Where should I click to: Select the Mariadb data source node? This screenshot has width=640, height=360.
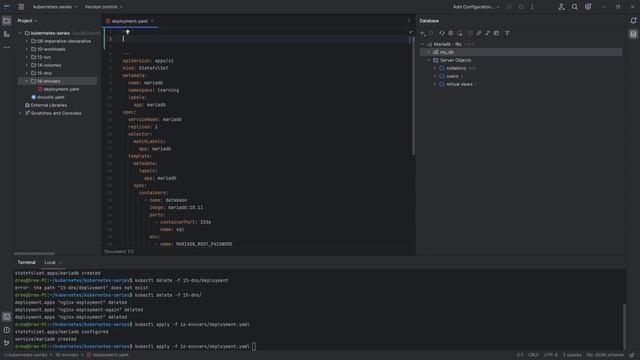447,44
